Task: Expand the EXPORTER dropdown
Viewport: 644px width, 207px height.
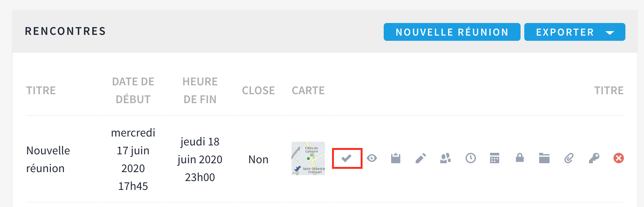Action: [x=574, y=32]
